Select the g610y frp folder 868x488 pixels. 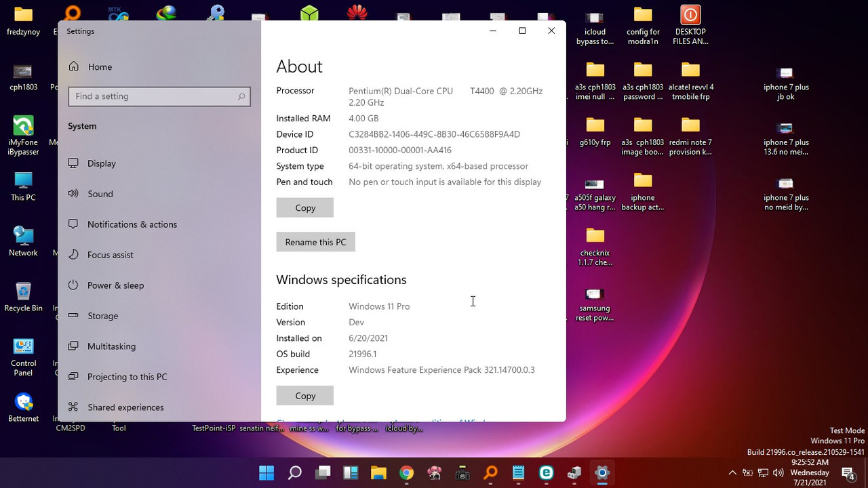coord(595,132)
